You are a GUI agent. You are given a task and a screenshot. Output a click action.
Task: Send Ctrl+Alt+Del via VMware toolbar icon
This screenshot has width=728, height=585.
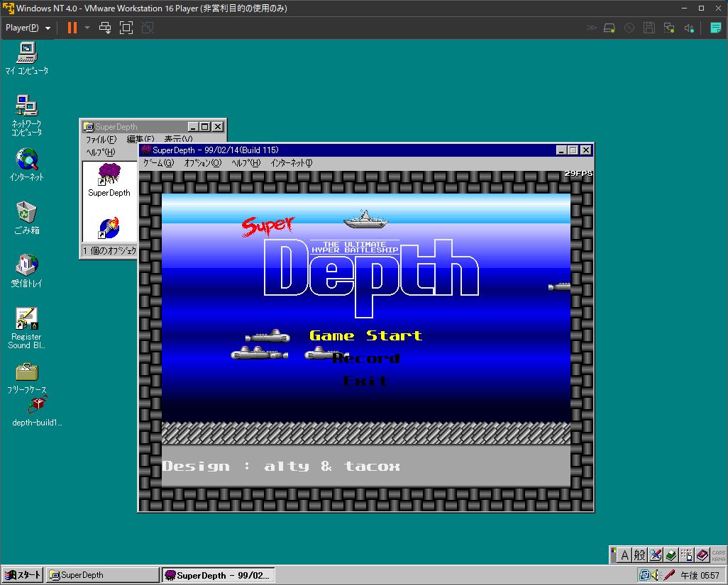(x=105, y=28)
